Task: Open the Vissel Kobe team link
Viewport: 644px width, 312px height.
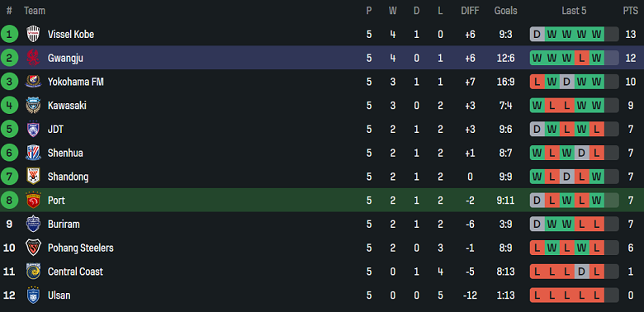Action: 71,35
